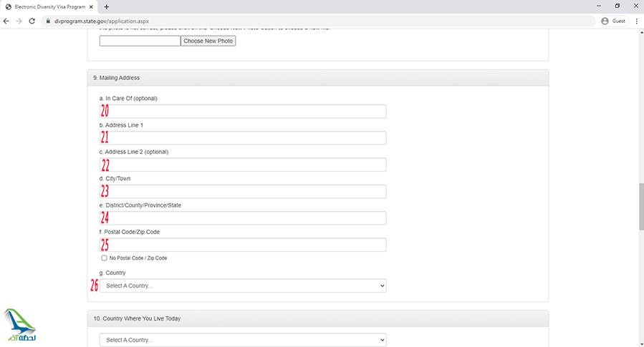Image resolution: width=644 pixels, height=347 pixels.
Task: Click the padlock site info icon
Action: (x=48, y=21)
